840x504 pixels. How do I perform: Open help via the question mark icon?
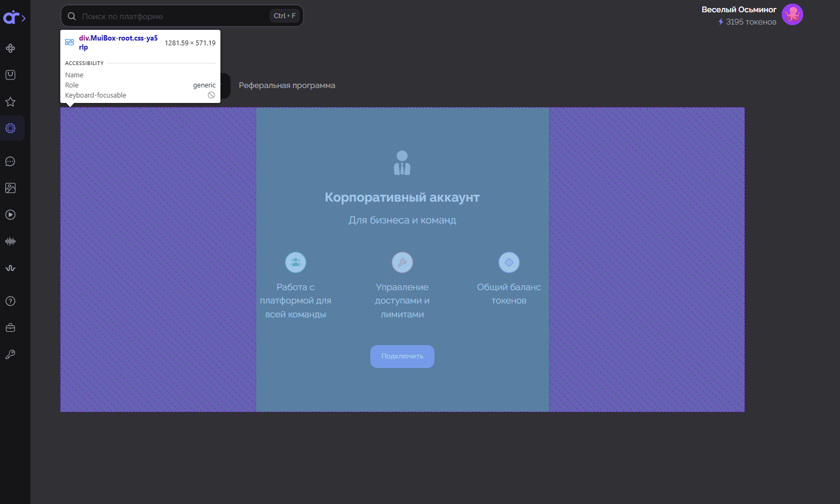pos(10,301)
